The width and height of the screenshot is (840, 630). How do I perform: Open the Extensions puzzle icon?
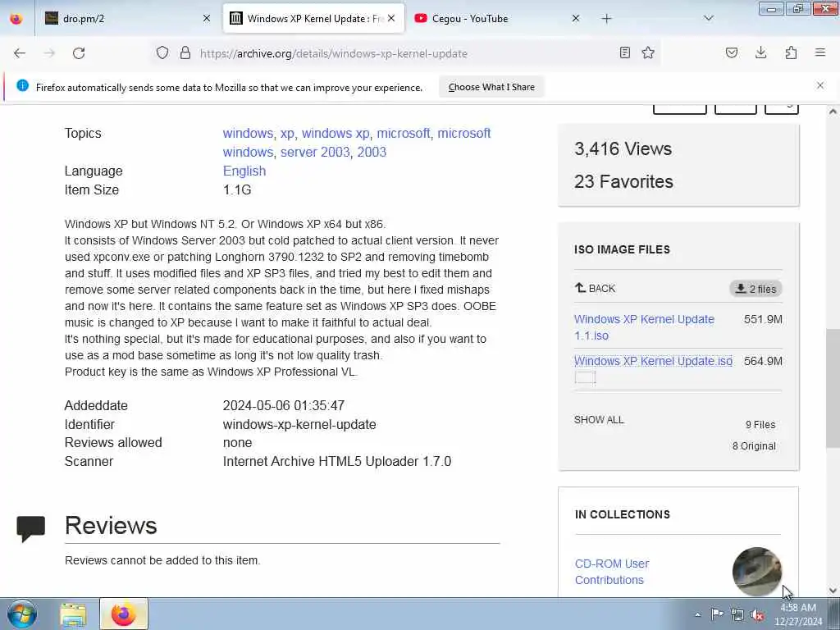tap(791, 52)
